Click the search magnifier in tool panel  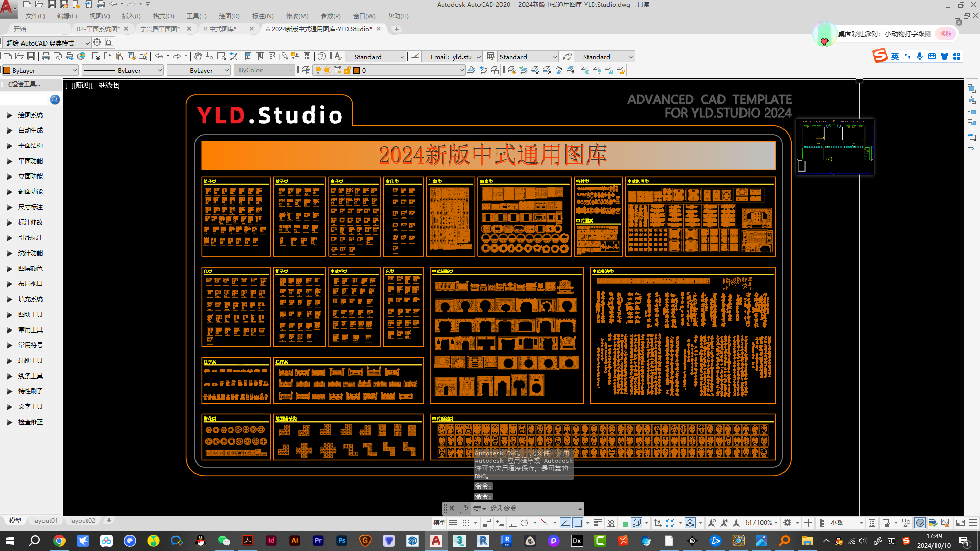[55, 99]
